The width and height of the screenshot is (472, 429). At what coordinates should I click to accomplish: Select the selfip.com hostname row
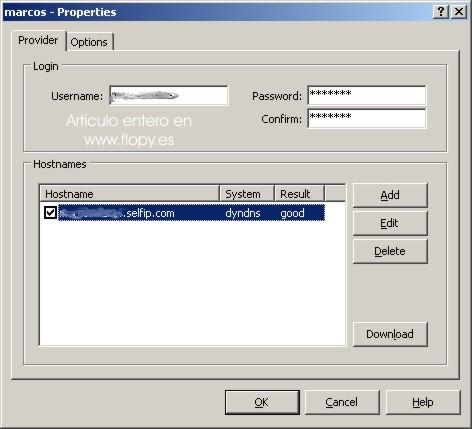(191, 213)
